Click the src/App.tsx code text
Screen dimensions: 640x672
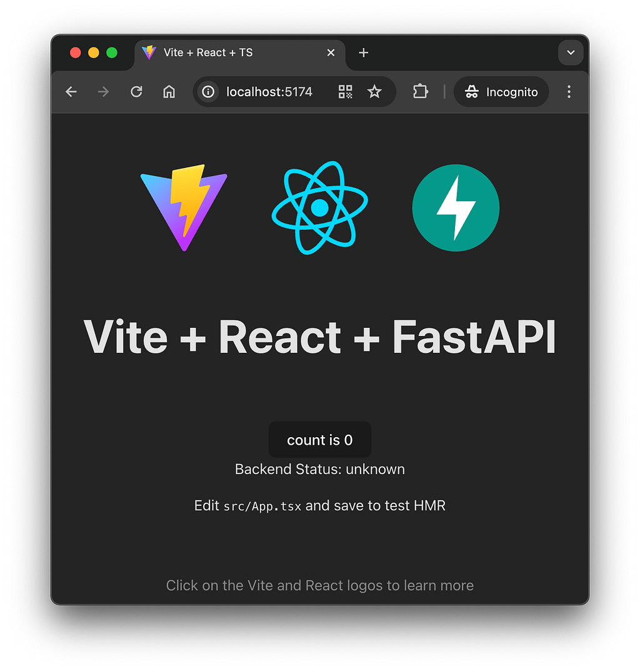(x=262, y=506)
